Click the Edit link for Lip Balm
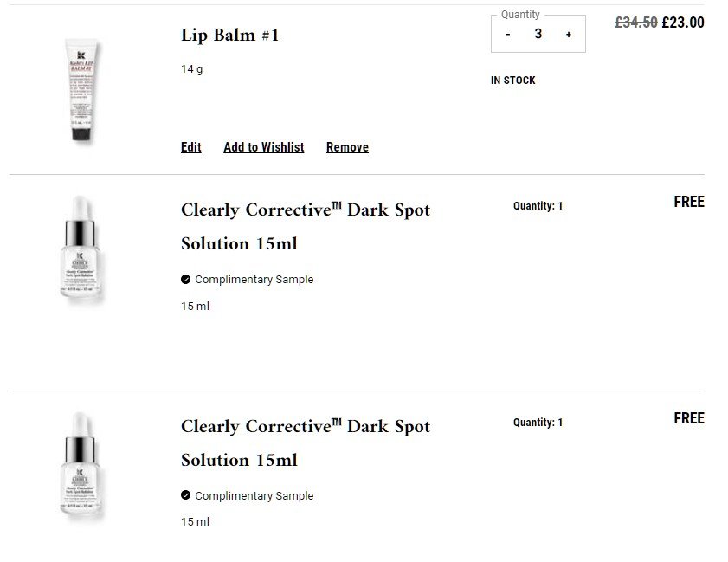Screen dimensions: 728x562 click(191, 147)
